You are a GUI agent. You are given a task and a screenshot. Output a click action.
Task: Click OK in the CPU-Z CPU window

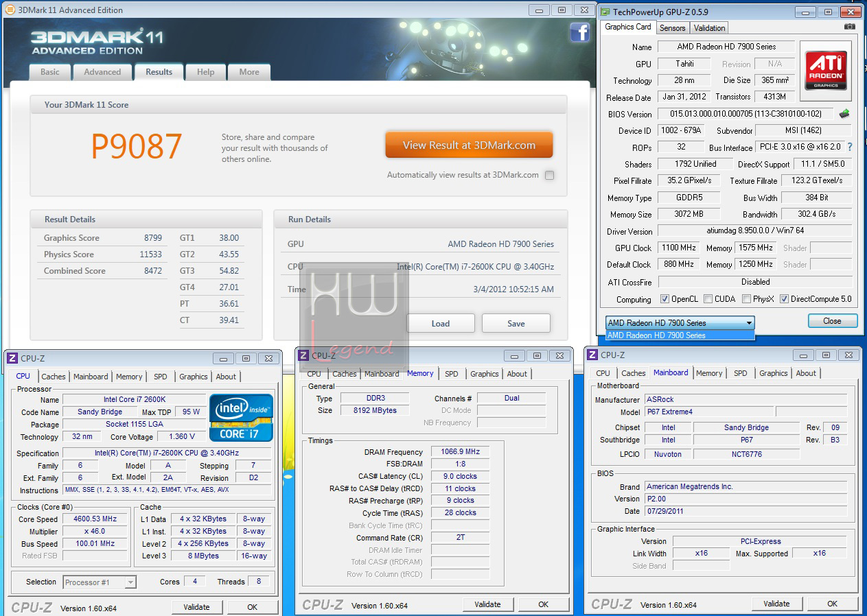click(x=253, y=607)
